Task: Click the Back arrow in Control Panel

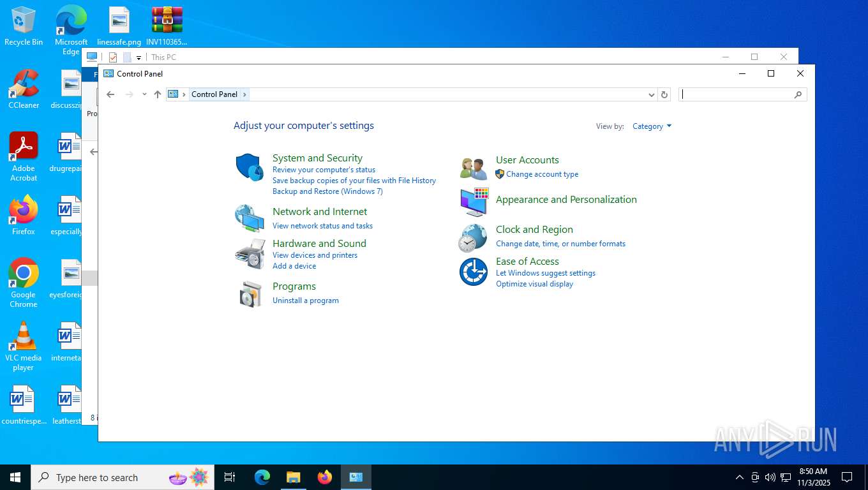Action: point(110,94)
